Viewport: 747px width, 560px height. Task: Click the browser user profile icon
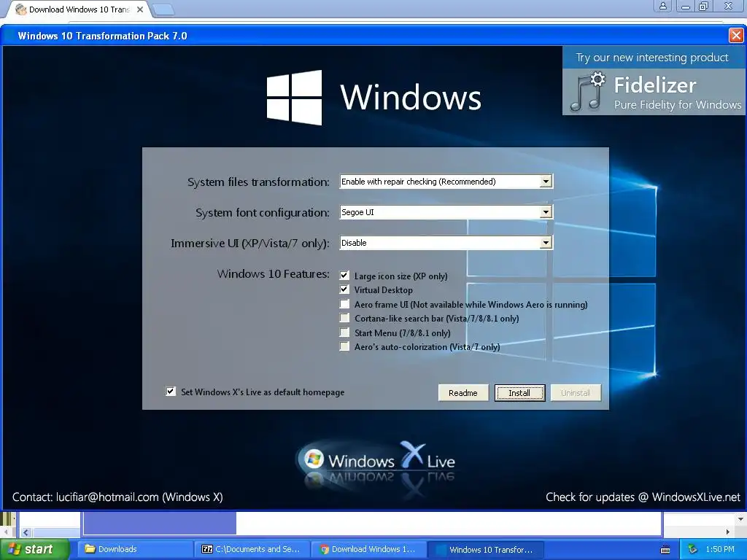tap(662, 6)
